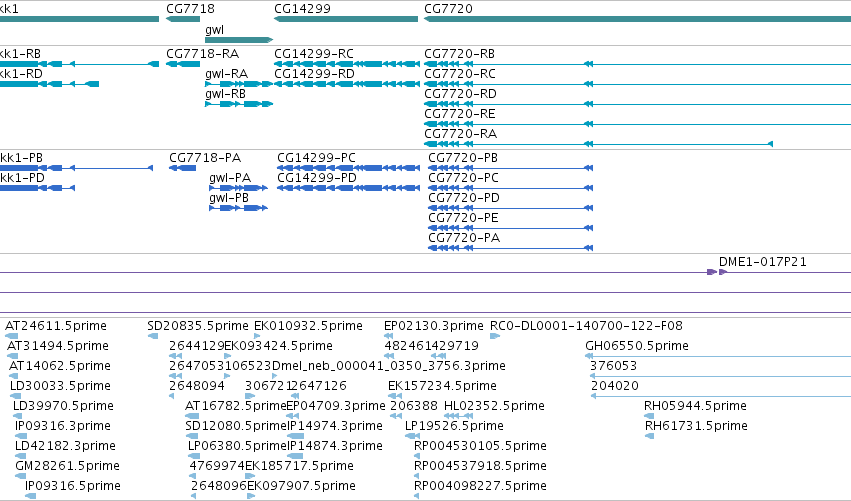
Task: Open EST GM28261.5prime
Action: click(x=67, y=467)
